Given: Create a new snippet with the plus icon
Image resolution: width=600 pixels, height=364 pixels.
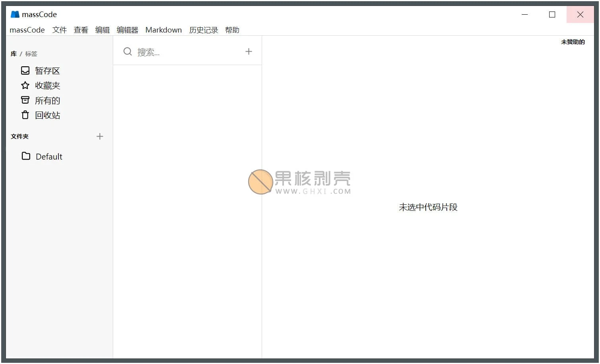Looking at the screenshot, I should [249, 51].
